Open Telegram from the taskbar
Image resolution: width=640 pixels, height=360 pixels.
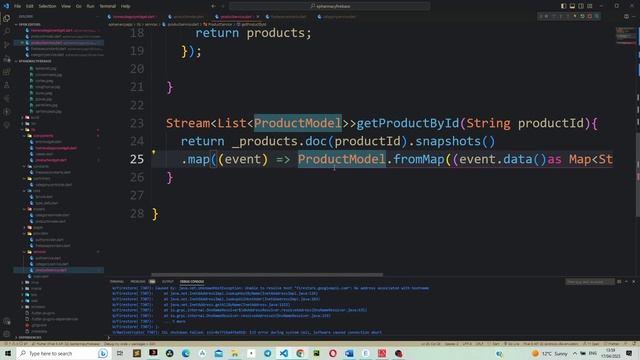coord(267,353)
